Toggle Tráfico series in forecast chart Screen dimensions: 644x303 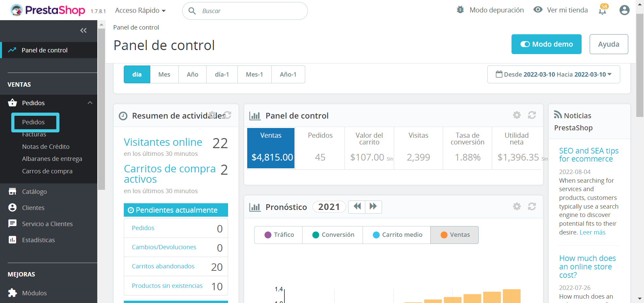[279, 235]
